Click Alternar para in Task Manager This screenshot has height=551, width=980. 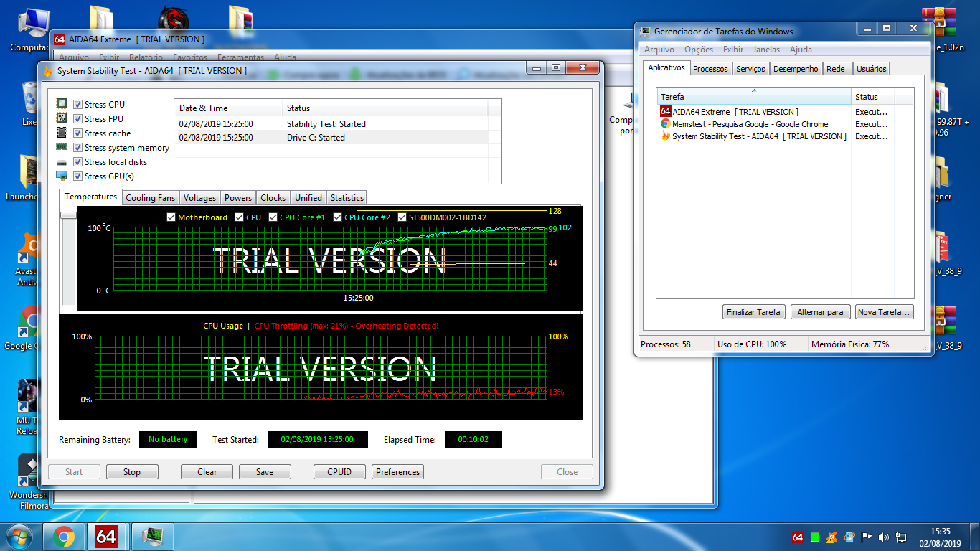[821, 312]
